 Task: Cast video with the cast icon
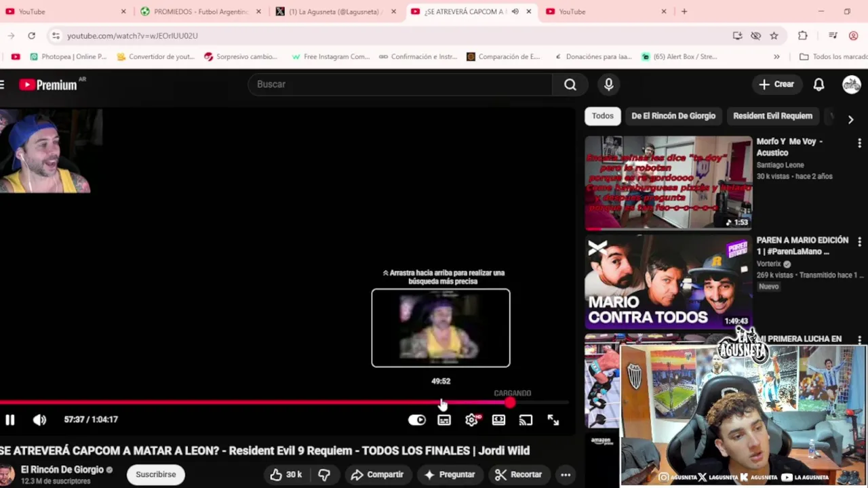tap(526, 420)
